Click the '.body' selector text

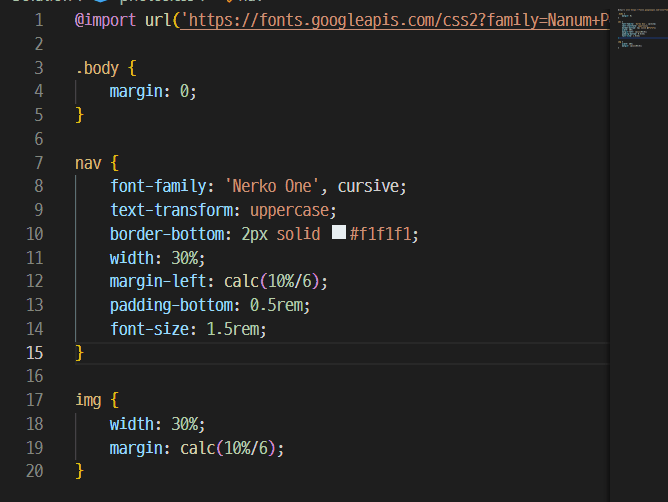[x=97, y=68]
